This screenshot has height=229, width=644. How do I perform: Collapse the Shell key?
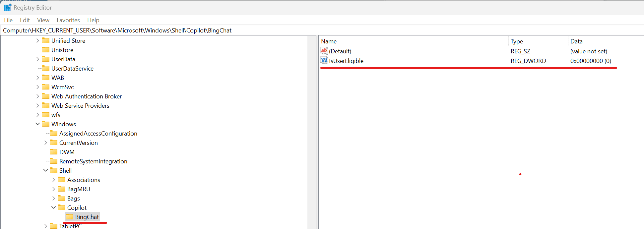click(x=45, y=171)
